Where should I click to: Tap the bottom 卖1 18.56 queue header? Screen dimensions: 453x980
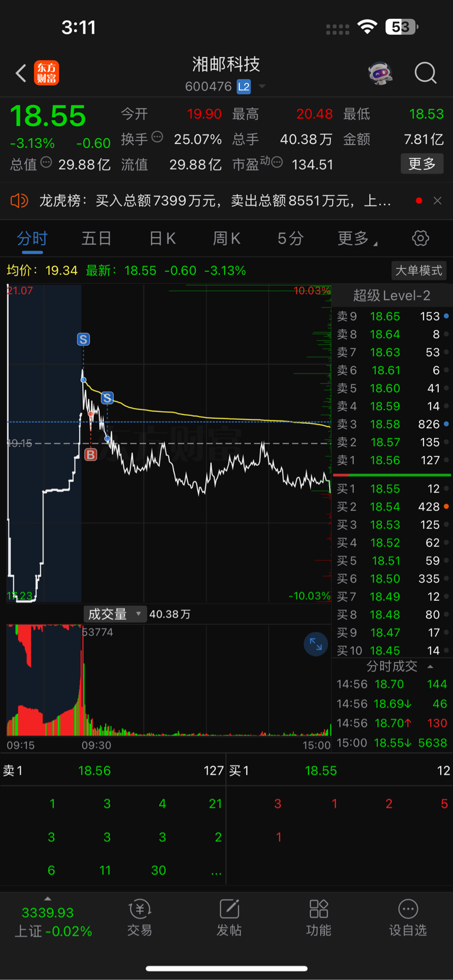(113, 771)
